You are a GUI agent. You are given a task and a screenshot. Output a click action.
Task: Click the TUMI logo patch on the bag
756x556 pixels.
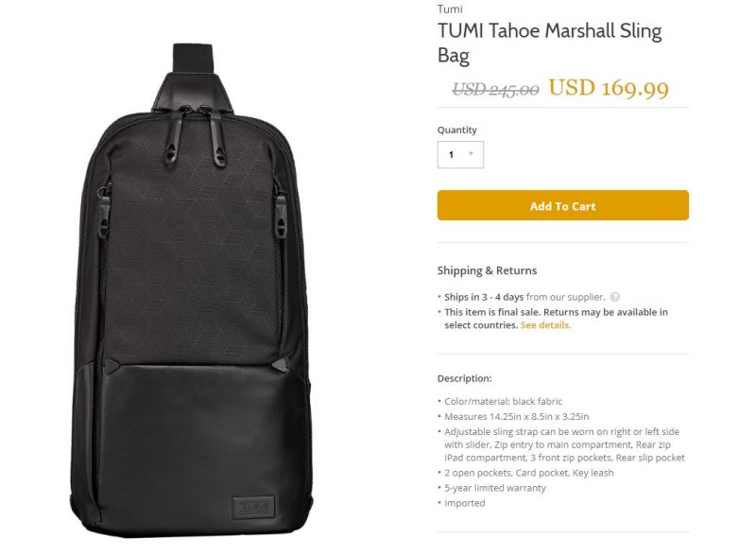[x=253, y=507]
